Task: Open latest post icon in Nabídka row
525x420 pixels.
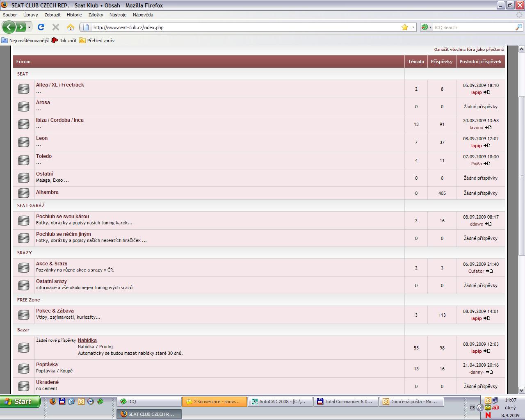Action: coord(487,351)
